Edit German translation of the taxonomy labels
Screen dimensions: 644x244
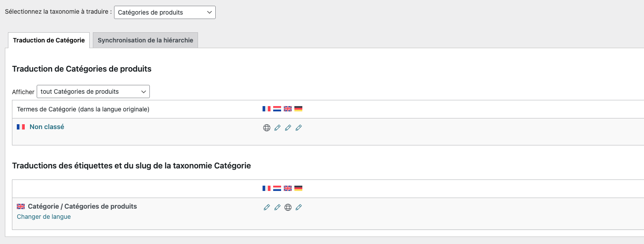tap(298, 207)
